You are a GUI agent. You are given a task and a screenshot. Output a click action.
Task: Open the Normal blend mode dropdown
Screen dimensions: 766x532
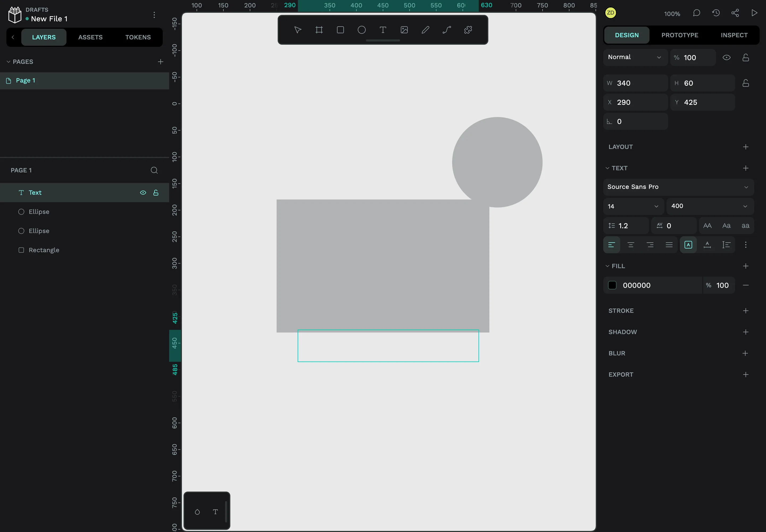coord(635,57)
